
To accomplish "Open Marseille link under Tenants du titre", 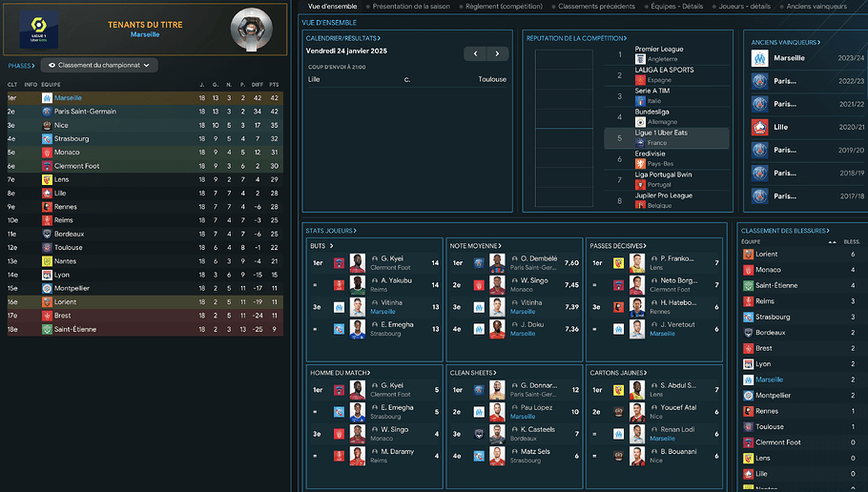I will [x=145, y=34].
